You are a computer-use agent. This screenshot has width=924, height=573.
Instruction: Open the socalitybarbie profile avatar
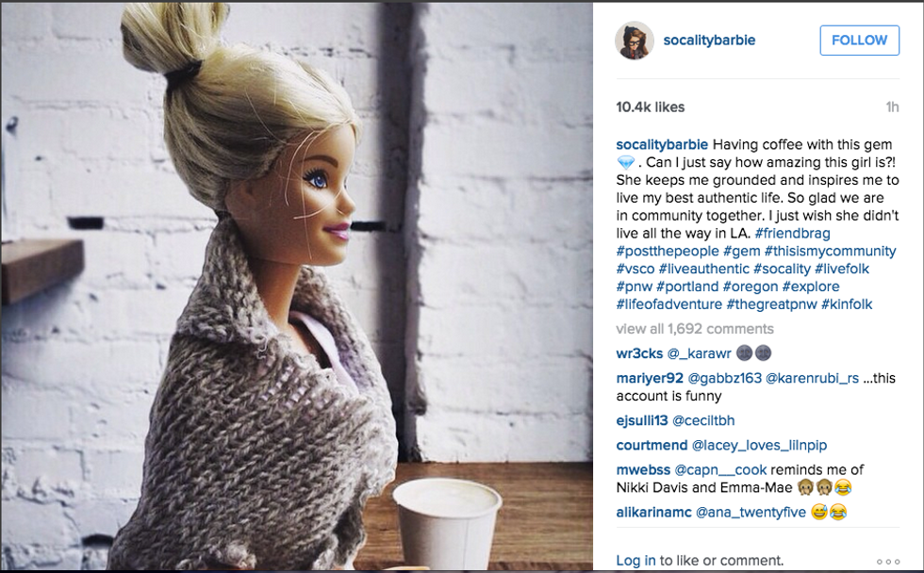(x=635, y=41)
